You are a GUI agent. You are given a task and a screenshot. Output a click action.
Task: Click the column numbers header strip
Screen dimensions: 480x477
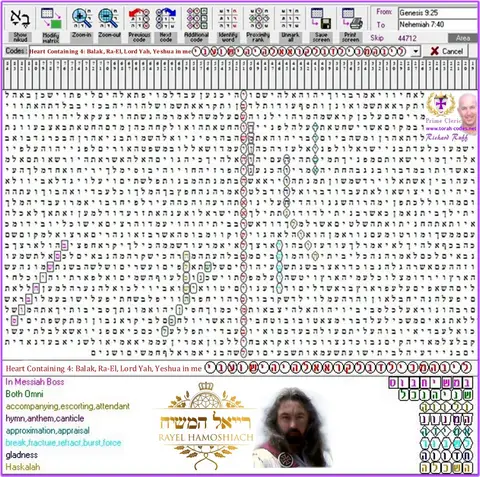[240, 74]
